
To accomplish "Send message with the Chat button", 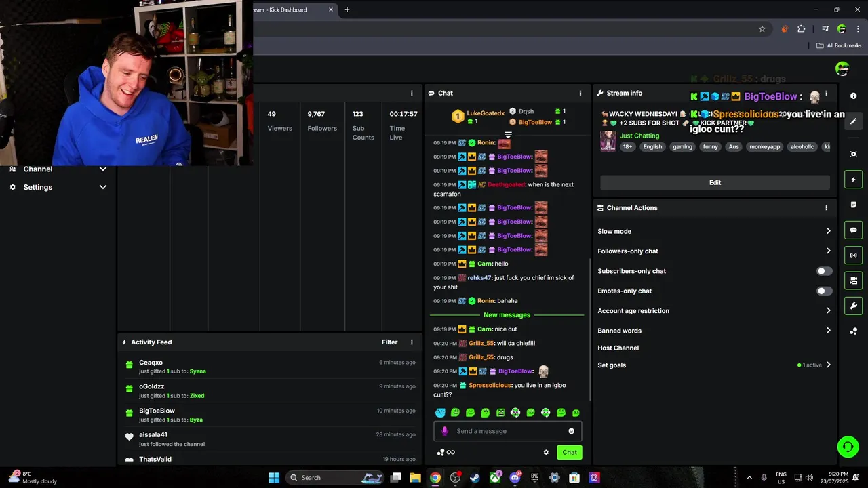I will (569, 452).
